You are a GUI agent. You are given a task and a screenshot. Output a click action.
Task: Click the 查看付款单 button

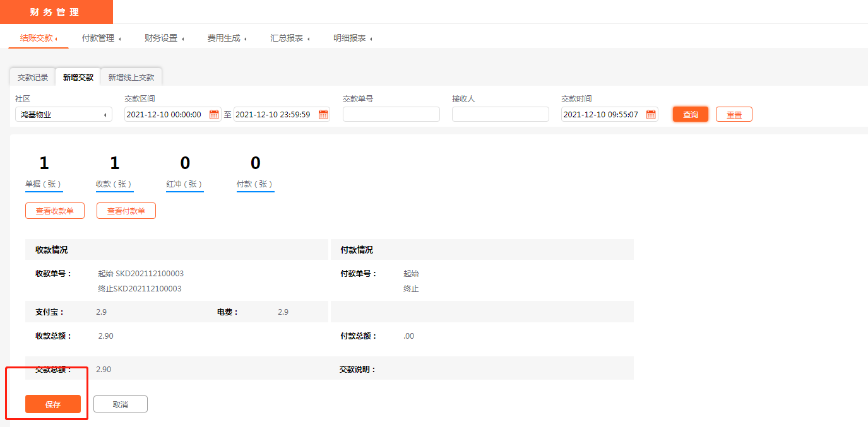point(126,211)
